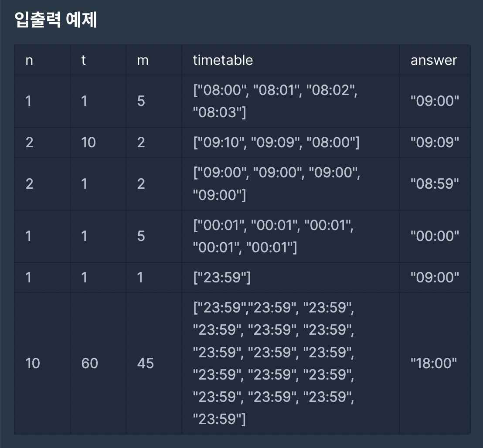Image resolution: width=483 pixels, height=448 pixels.
Task: Select the answer cell "09:09"
Action: coord(435,142)
